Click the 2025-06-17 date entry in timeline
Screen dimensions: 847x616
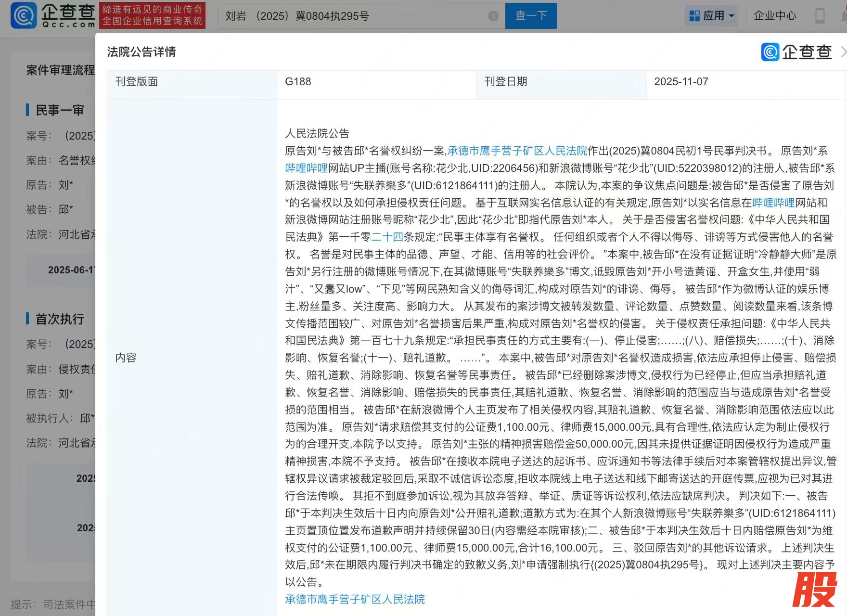pos(71,270)
